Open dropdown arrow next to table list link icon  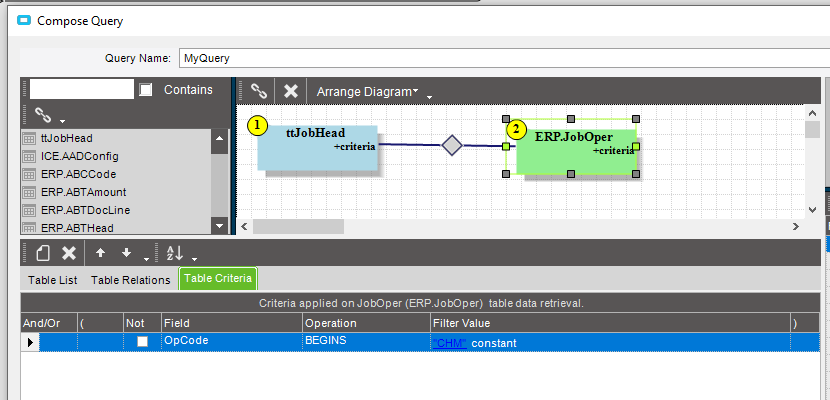coord(62,122)
